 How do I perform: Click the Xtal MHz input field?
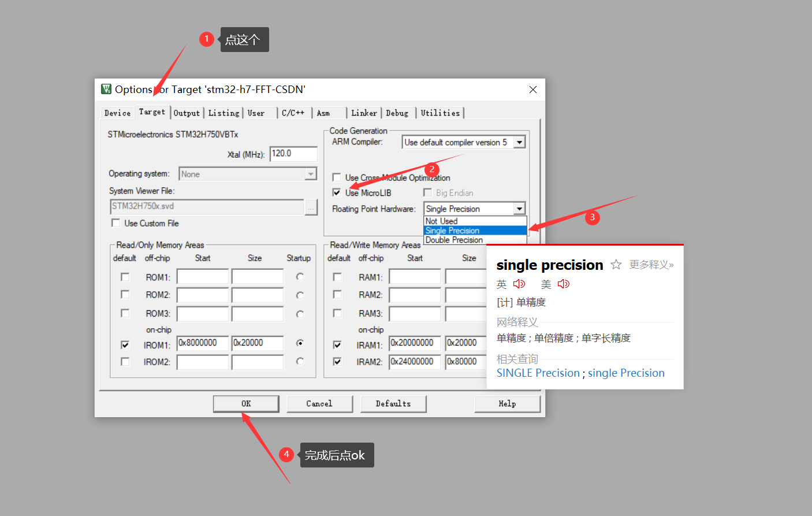click(293, 154)
